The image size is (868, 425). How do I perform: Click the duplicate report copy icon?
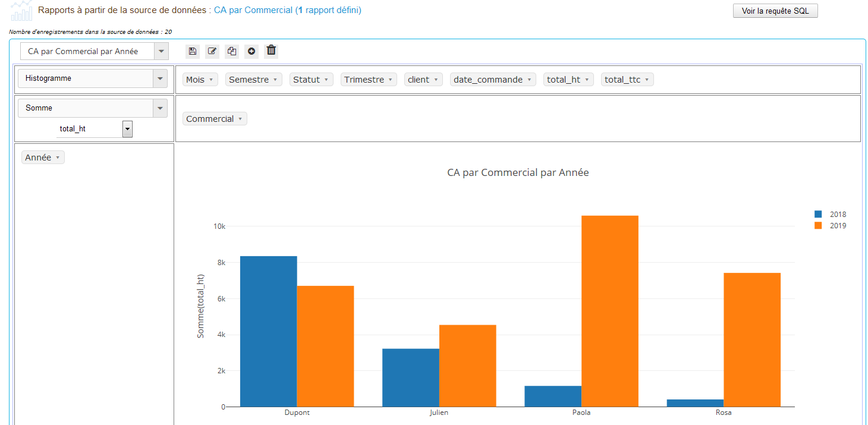(x=232, y=51)
